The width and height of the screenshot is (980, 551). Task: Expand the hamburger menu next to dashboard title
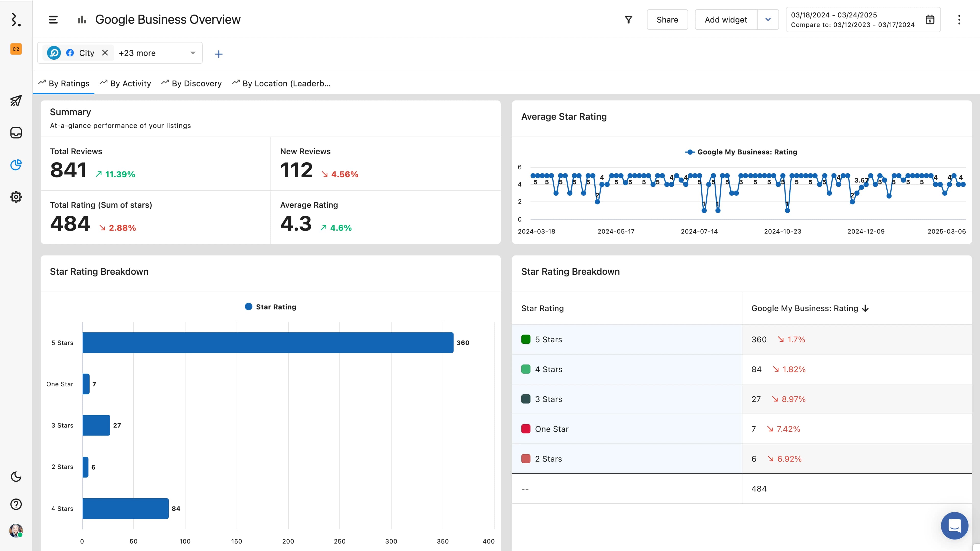coord(53,19)
